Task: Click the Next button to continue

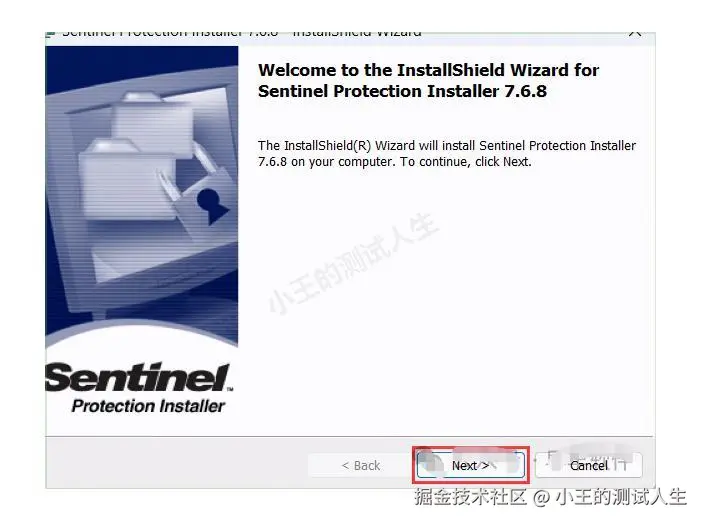Action: pyautogui.click(x=471, y=465)
